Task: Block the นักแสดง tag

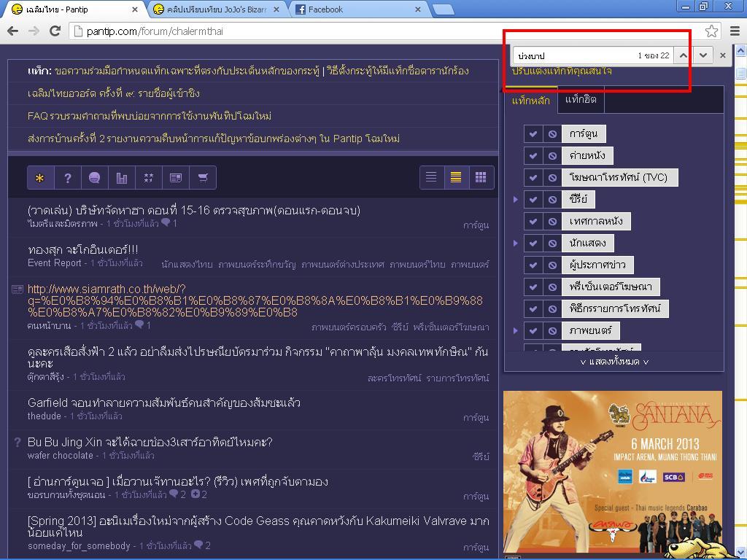Action: 552,244
